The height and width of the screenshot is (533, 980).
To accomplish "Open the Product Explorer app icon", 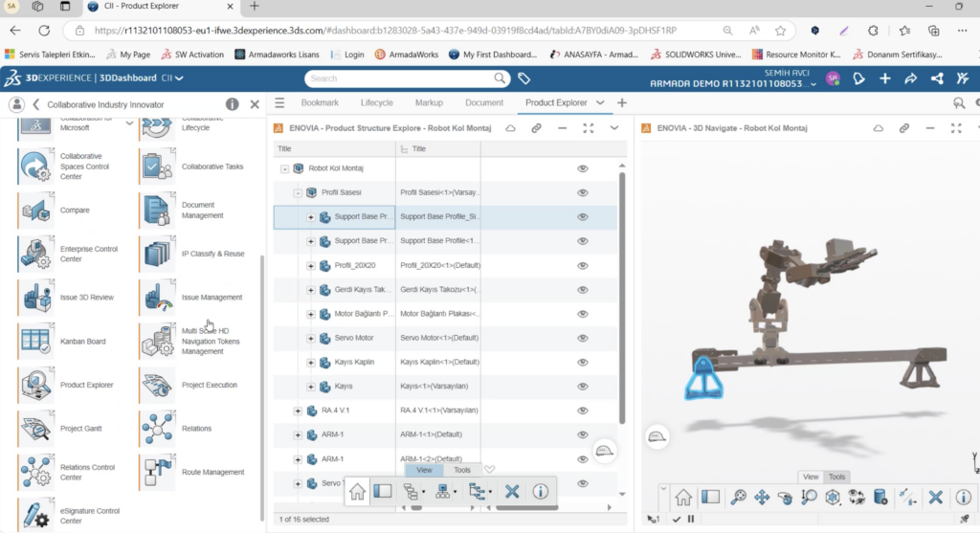I will (35, 385).
